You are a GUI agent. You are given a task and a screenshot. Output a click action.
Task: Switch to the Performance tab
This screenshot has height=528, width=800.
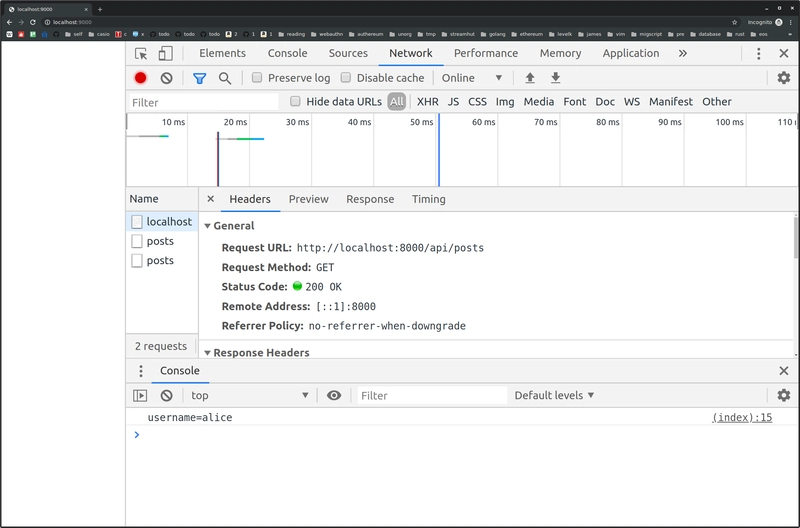point(486,54)
